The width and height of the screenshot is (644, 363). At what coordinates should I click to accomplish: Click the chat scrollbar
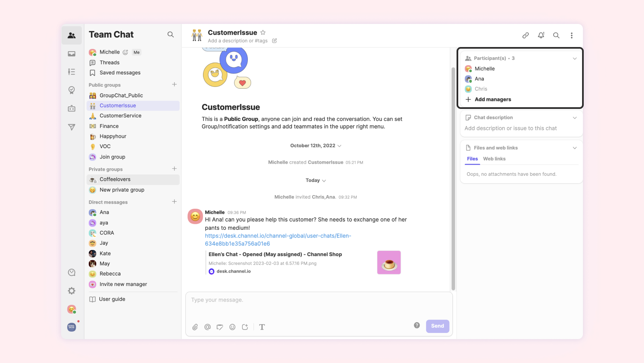point(453,178)
